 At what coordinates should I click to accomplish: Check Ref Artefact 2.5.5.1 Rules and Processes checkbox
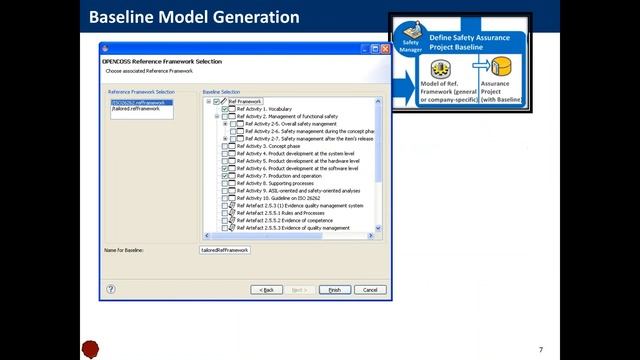224,213
